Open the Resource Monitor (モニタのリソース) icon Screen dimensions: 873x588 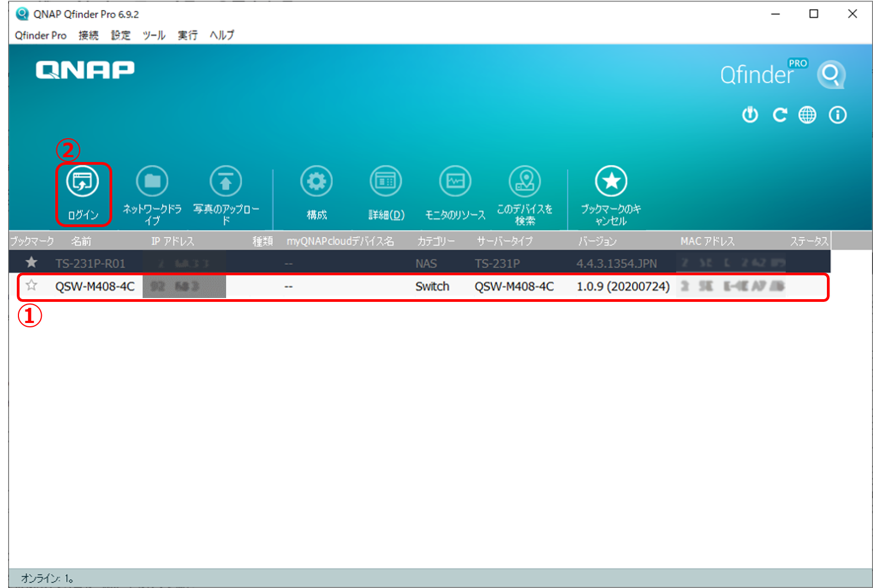[455, 182]
